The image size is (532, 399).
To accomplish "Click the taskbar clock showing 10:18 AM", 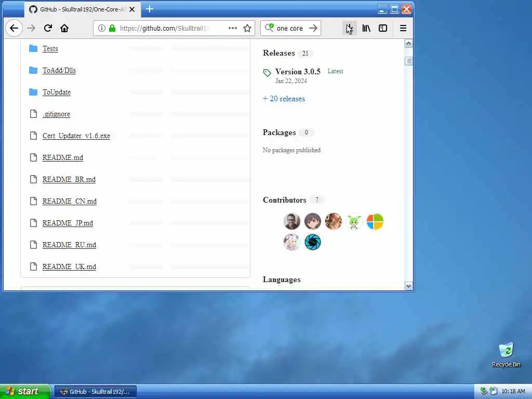I will [513, 392].
